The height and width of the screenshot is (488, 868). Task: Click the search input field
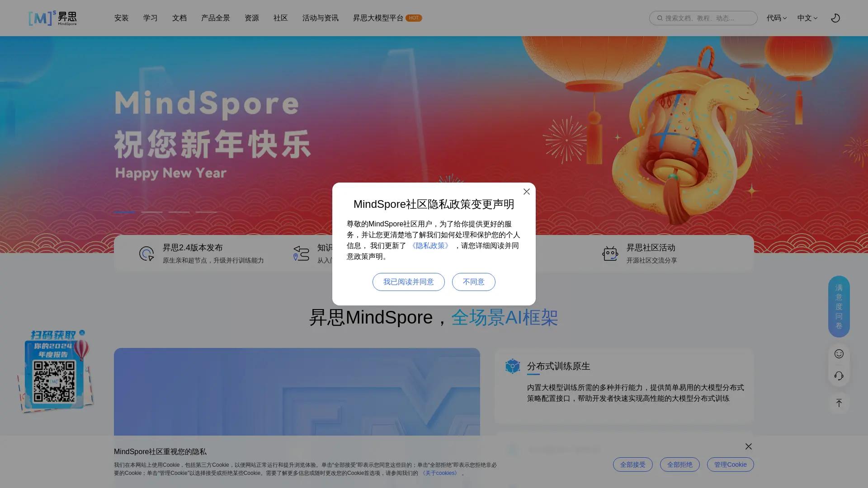703,18
